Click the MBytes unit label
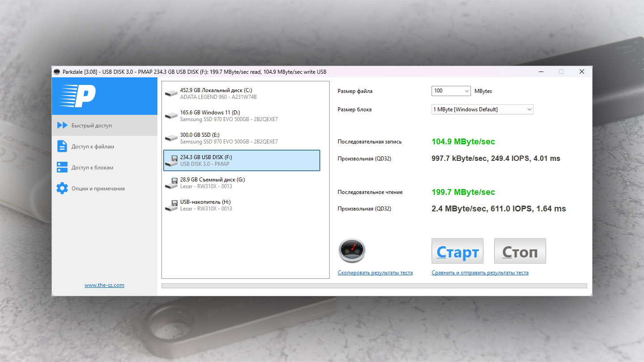 click(483, 91)
